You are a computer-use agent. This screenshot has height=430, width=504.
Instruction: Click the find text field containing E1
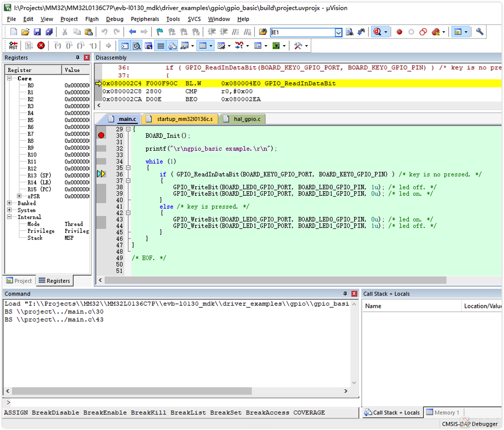[303, 32]
